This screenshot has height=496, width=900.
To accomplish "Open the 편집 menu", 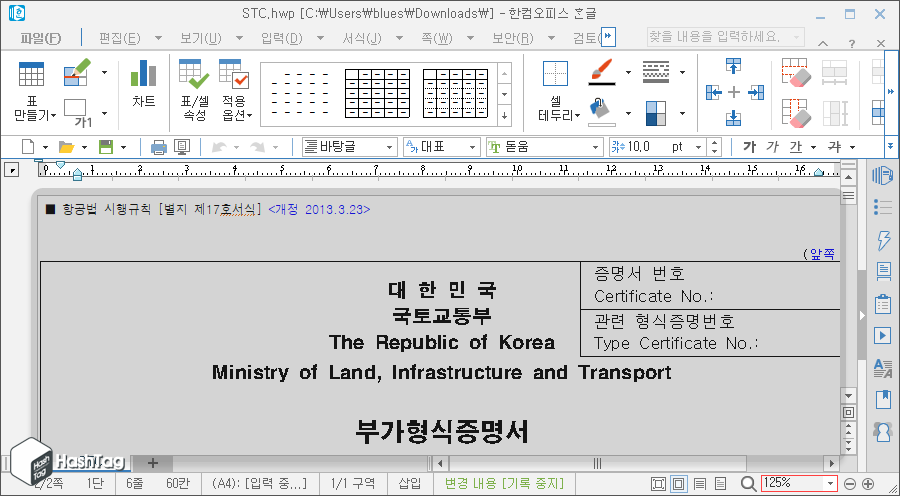I will [x=119, y=38].
